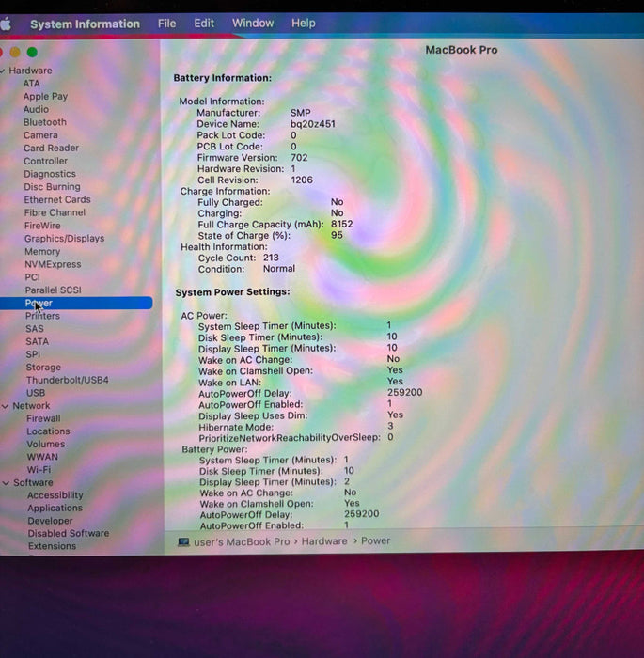Select Thunderbolt/USB4 in the sidebar
644x658 pixels.
[67, 380]
